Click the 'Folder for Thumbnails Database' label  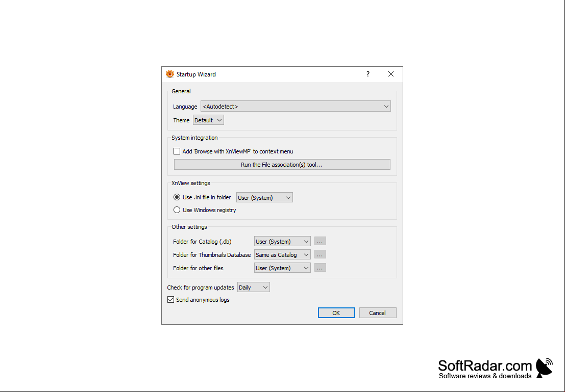click(x=212, y=255)
